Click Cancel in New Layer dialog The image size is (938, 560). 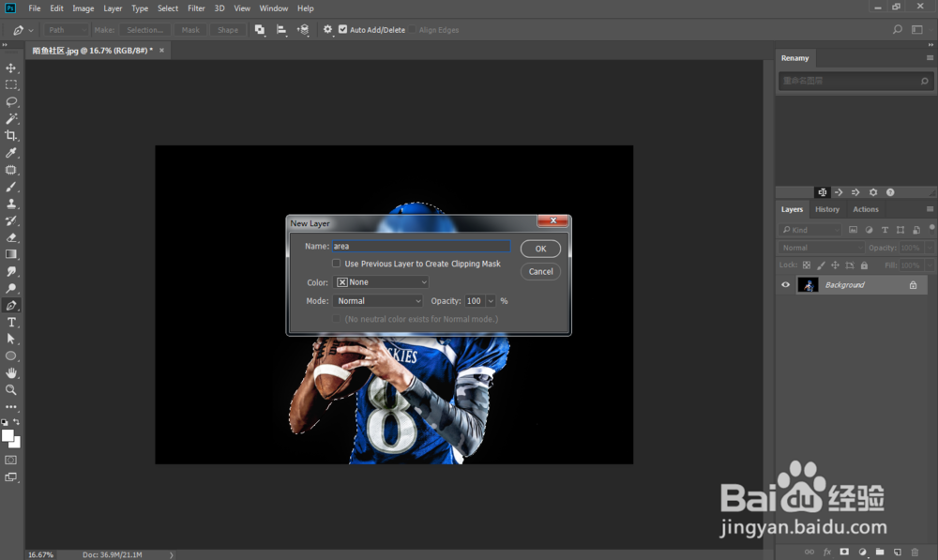click(540, 271)
